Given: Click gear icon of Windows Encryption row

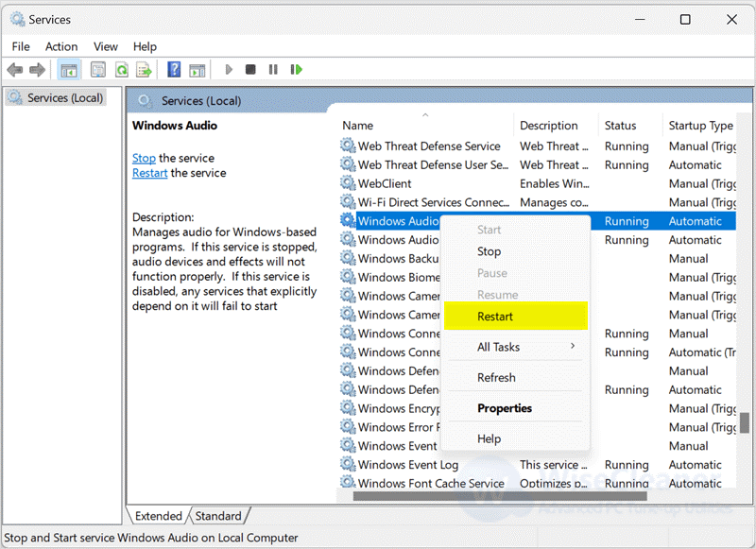Looking at the screenshot, I should pos(348,407).
